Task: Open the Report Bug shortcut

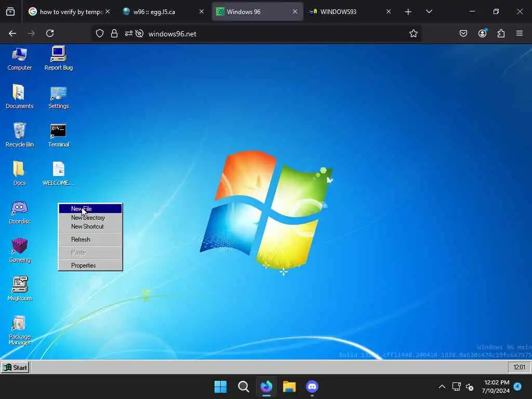Action: 58,59
